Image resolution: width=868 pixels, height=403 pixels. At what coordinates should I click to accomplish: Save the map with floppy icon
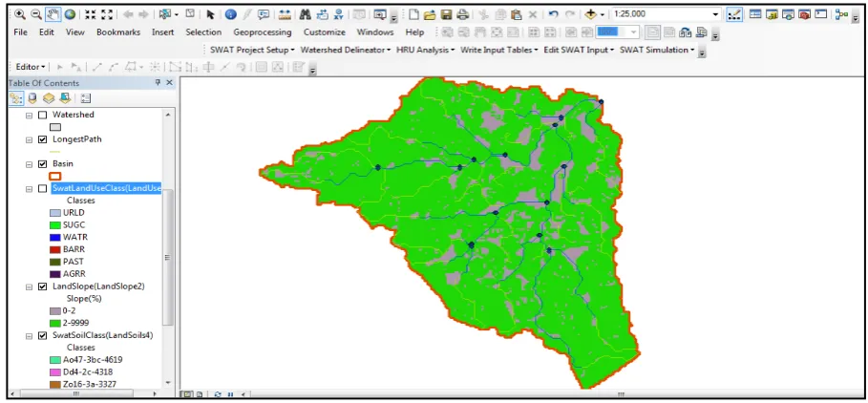pos(446,14)
